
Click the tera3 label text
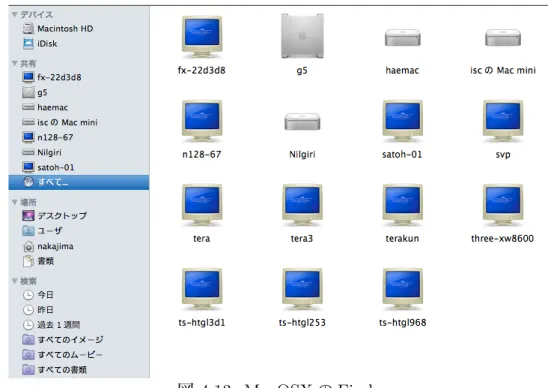coord(302,238)
